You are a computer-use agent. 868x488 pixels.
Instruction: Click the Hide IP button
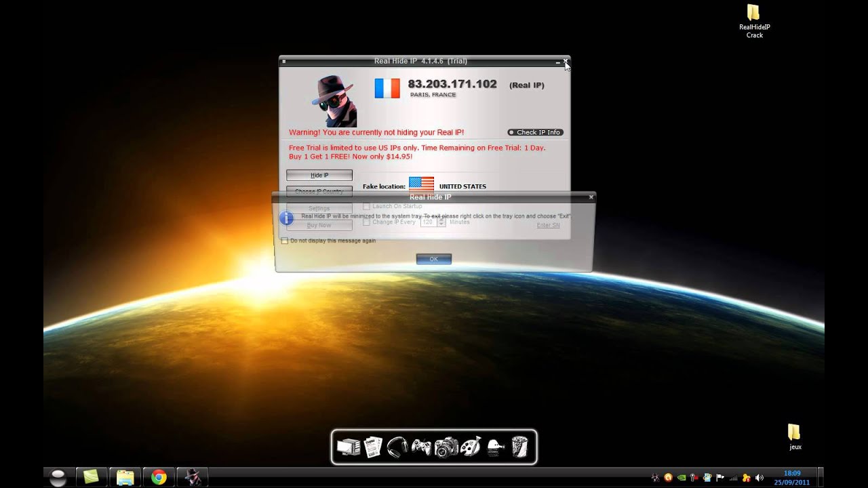point(319,176)
